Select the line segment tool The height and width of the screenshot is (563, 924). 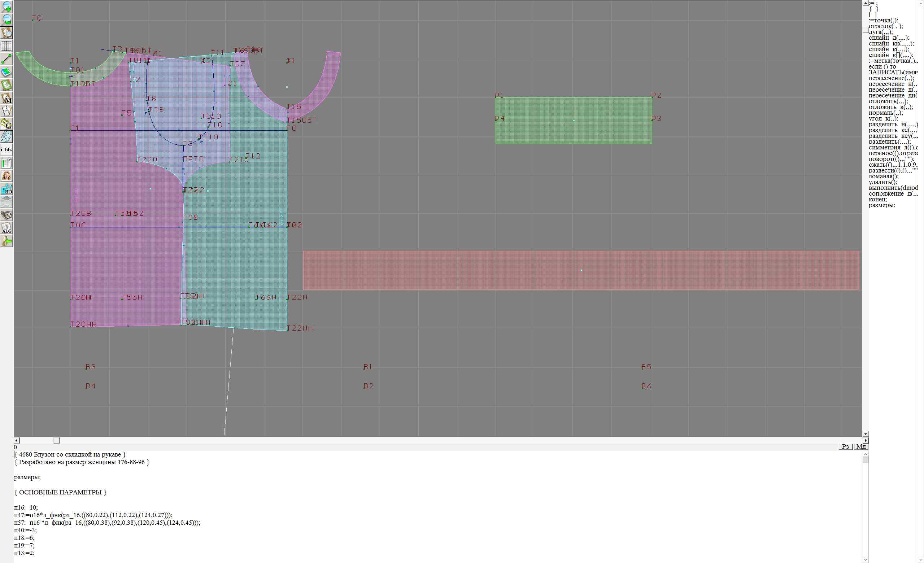(x=7, y=59)
